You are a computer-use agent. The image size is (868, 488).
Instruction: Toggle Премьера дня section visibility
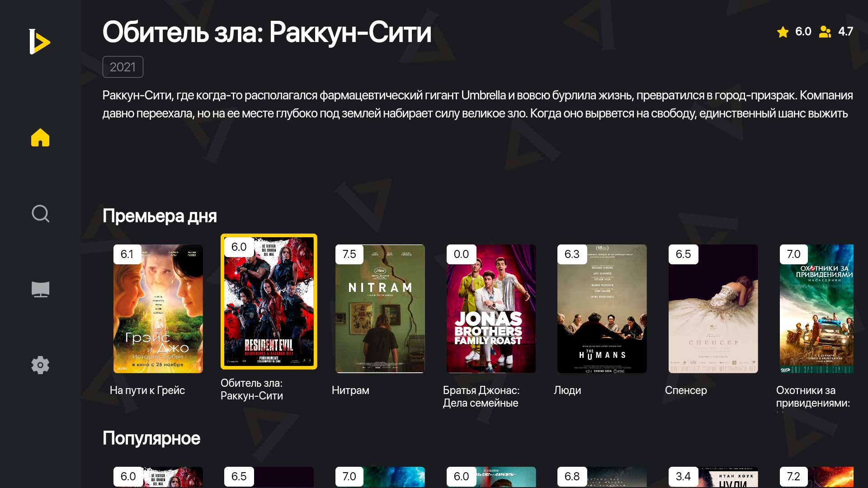pos(160,216)
